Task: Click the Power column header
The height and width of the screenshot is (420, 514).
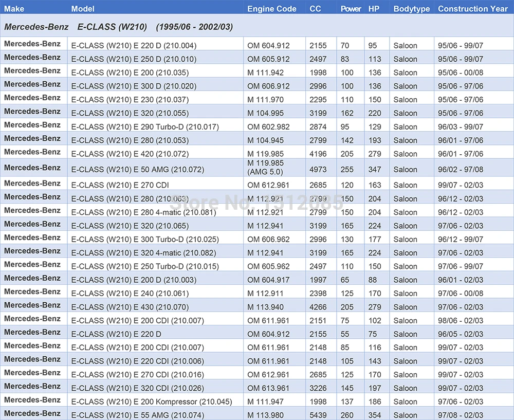Action: coord(351,9)
